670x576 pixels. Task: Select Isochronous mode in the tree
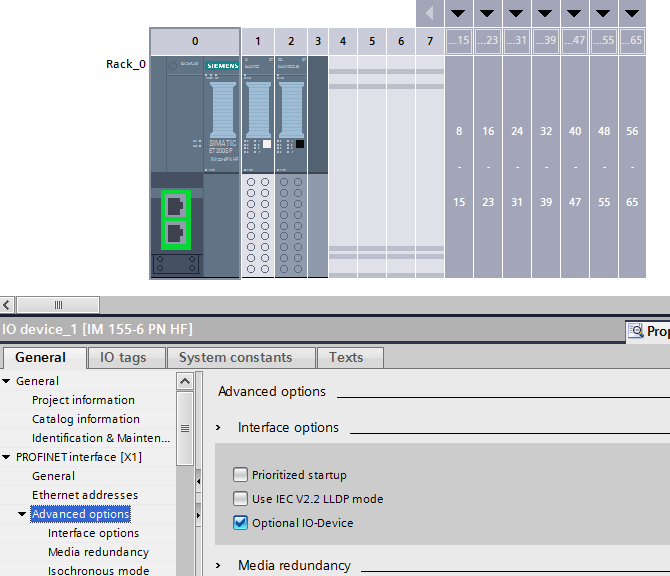point(99,570)
